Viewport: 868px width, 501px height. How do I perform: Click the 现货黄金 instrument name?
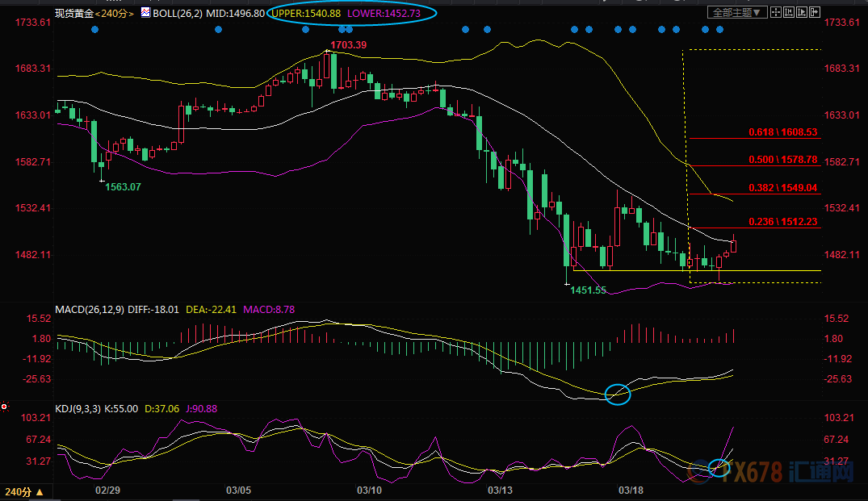pyautogui.click(x=73, y=13)
